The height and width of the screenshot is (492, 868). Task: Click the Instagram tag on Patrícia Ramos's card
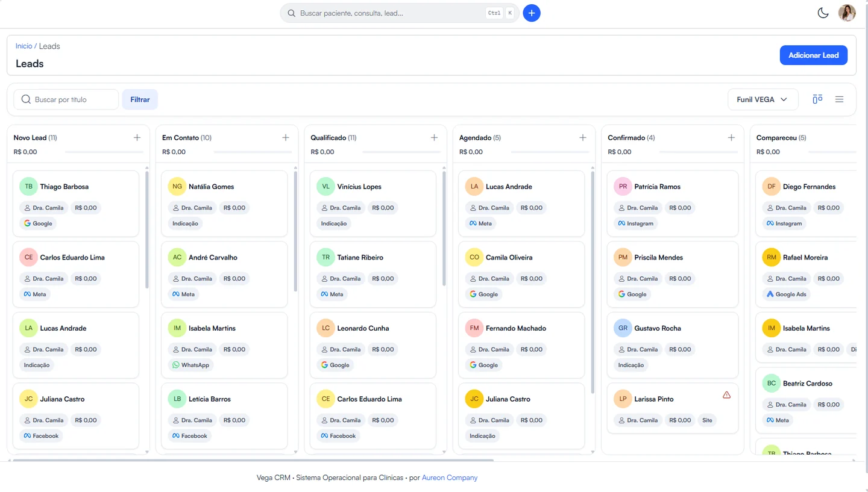(635, 223)
